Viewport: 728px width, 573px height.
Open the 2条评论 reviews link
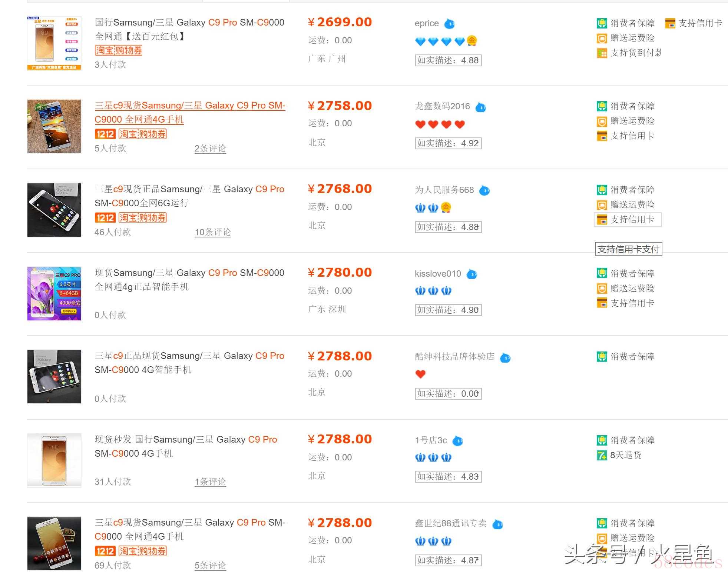pos(210,149)
